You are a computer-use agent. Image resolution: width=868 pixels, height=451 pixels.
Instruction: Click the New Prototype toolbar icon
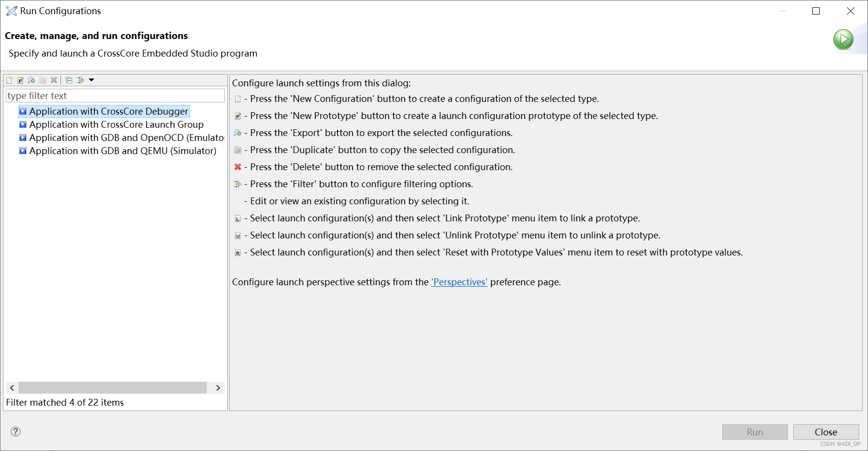(x=20, y=80)
